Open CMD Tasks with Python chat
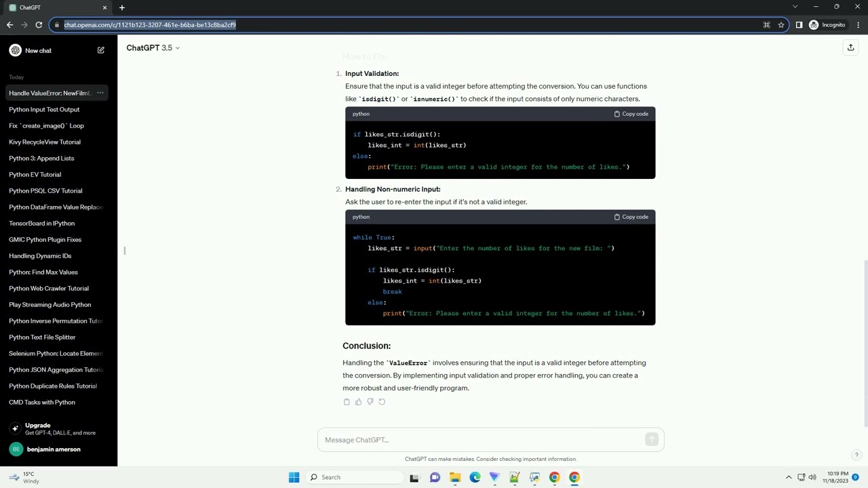 [x=58, y=402]
